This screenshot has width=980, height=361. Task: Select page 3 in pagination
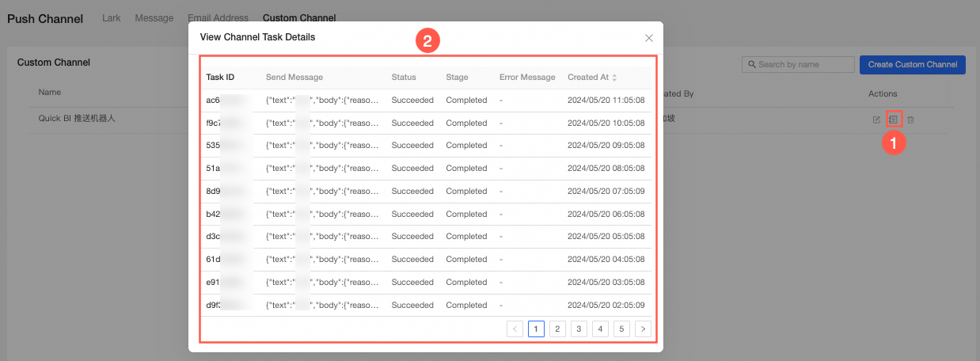[x=579, y=329]
